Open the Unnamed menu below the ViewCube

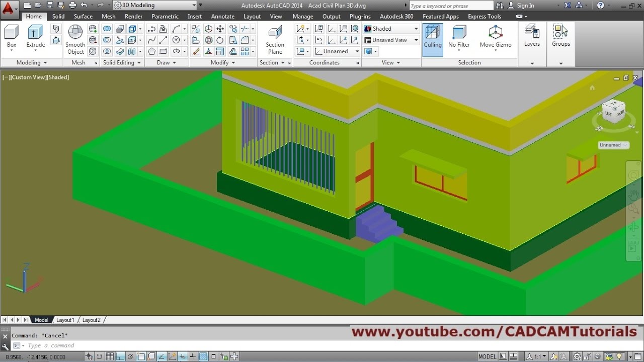614,145
